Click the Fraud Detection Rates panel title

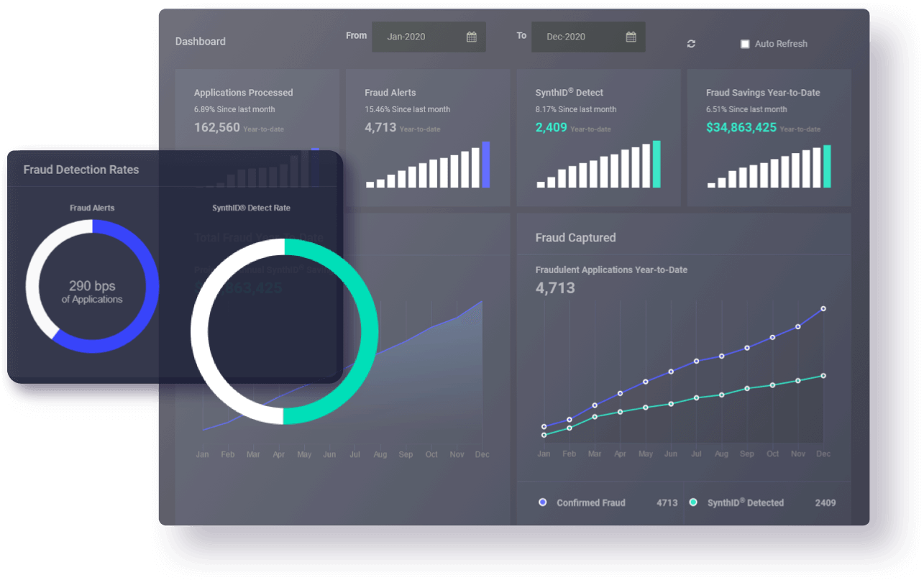(81, 170)
